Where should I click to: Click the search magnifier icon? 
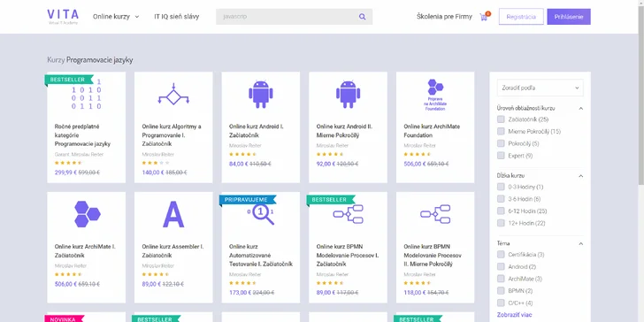pyautogui.click(x=363, y=17)
